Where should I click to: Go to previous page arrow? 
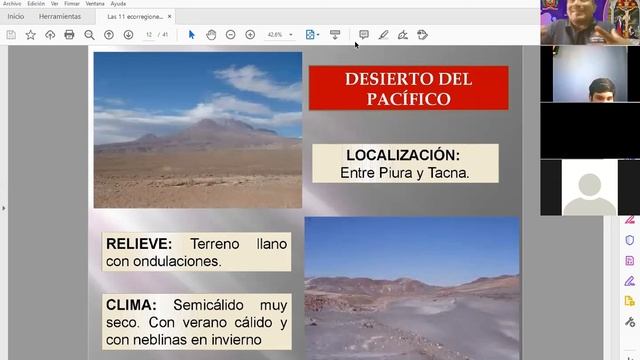109,35
